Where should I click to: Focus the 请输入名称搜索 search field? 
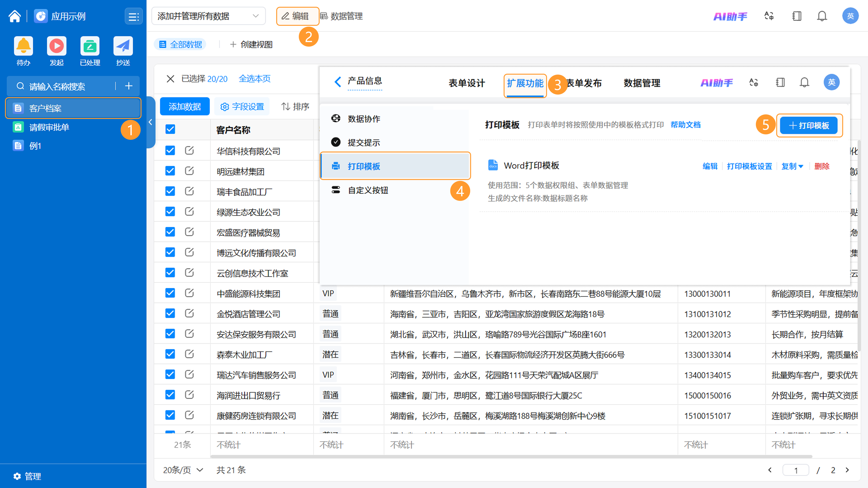[64, 86]
